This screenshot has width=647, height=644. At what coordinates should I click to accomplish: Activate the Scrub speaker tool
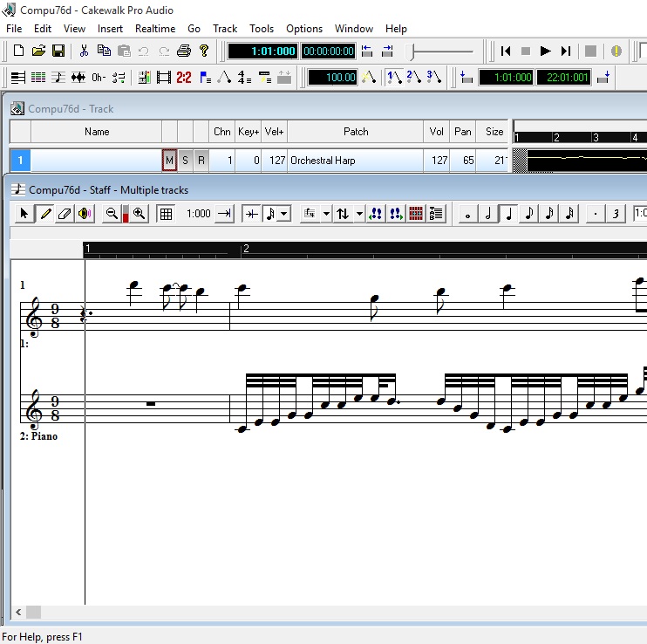(85, 214)
